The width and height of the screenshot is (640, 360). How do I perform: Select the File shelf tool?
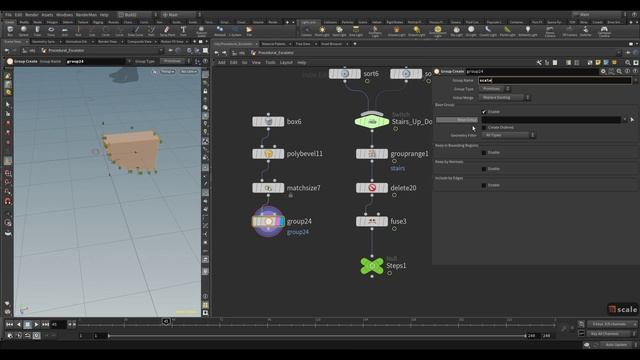tap(249, 31)
